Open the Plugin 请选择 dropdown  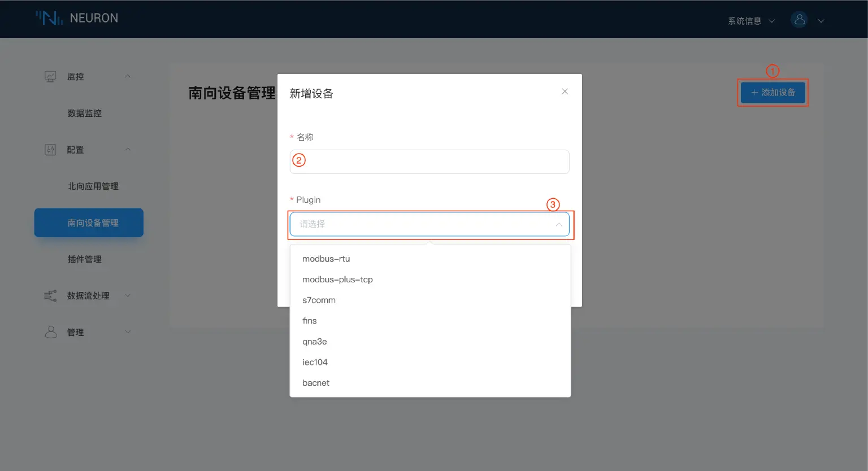429,224
